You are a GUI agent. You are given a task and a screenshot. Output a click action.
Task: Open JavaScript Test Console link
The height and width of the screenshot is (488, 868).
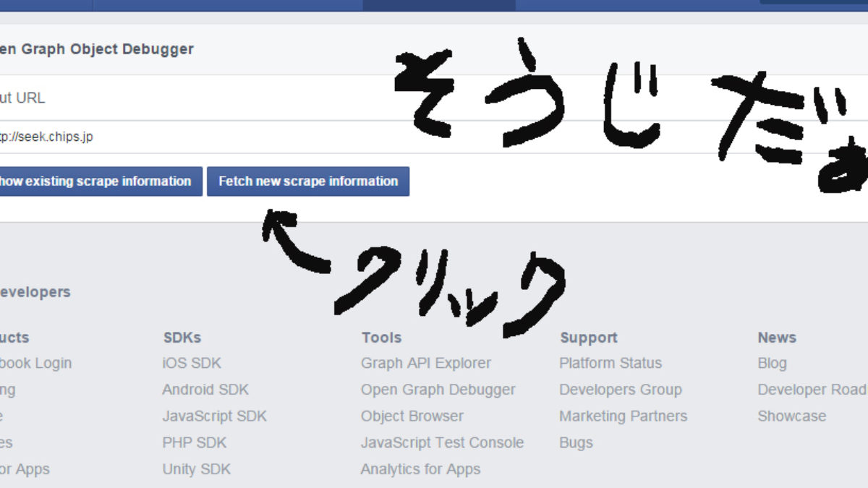pyautogui.click(x=443, y=442)
